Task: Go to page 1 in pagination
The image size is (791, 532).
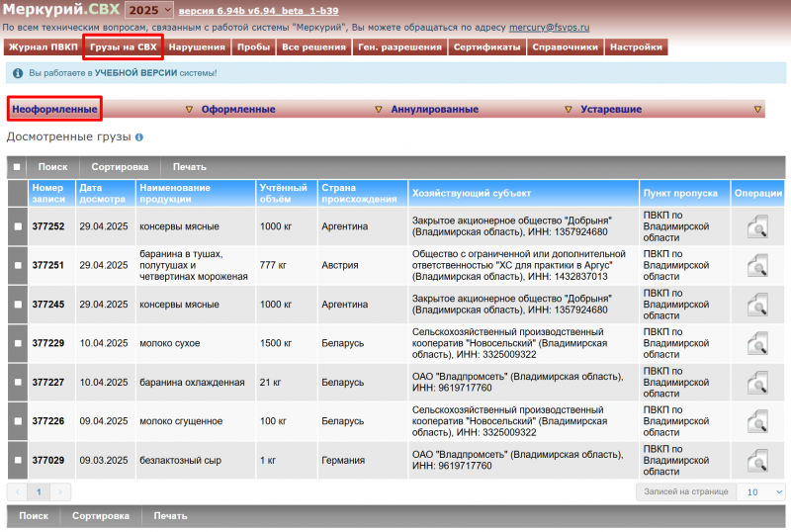Action: pos(40,491)
